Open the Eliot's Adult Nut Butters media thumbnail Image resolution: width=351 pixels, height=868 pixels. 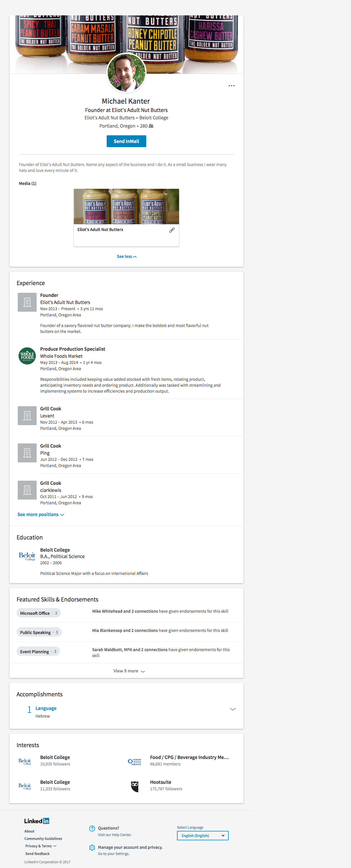[126, 207]
